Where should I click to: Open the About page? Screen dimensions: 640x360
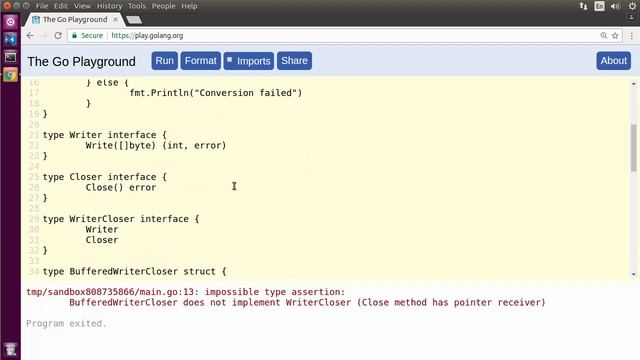[x=613, y=61]
